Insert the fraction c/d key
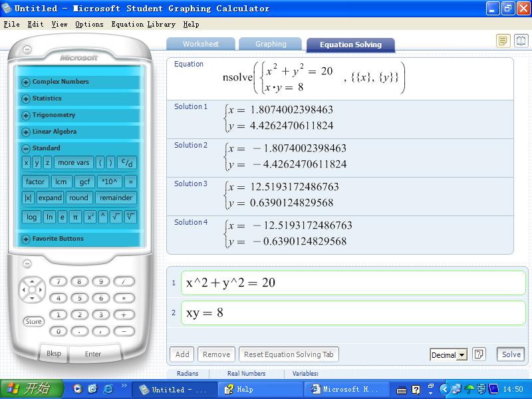The image size is (532, 399). pyautogui.click(x=127, y=163)
